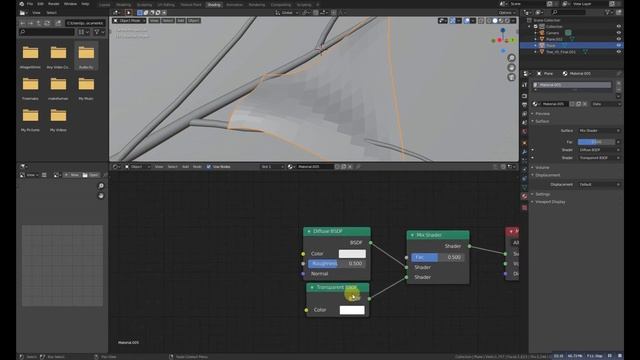Click the pan hand viewport gizmo

[x=511, y=67]
